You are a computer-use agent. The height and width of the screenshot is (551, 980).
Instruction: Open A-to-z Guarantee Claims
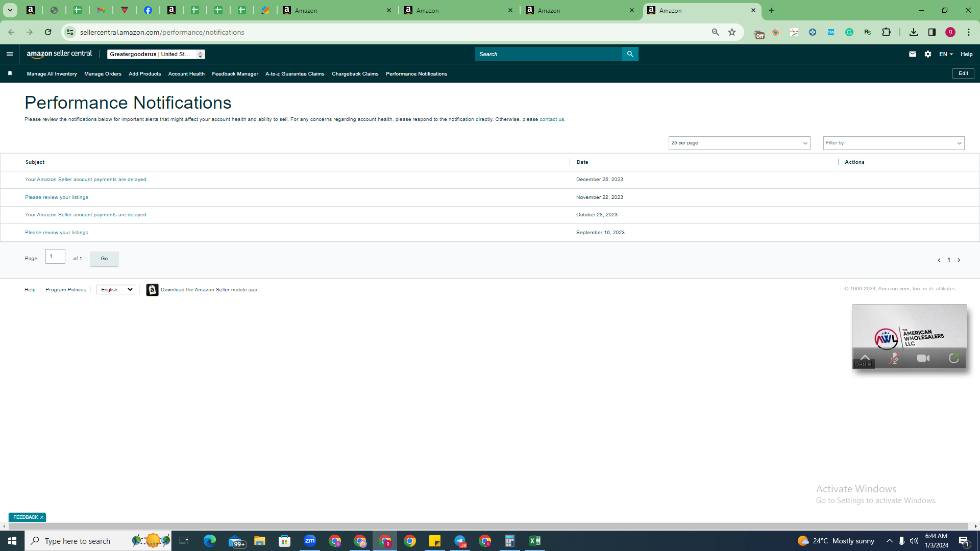click(295, 74)
